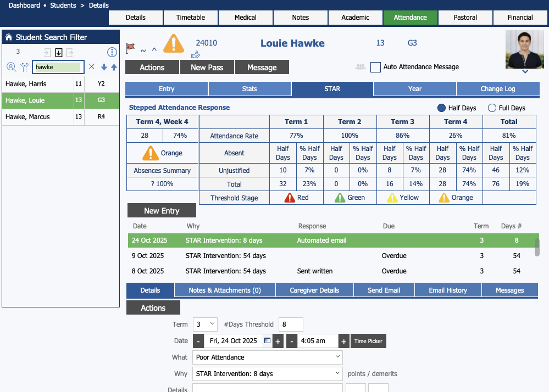
Task: Click the New Entry button
Action: point(162,211)
